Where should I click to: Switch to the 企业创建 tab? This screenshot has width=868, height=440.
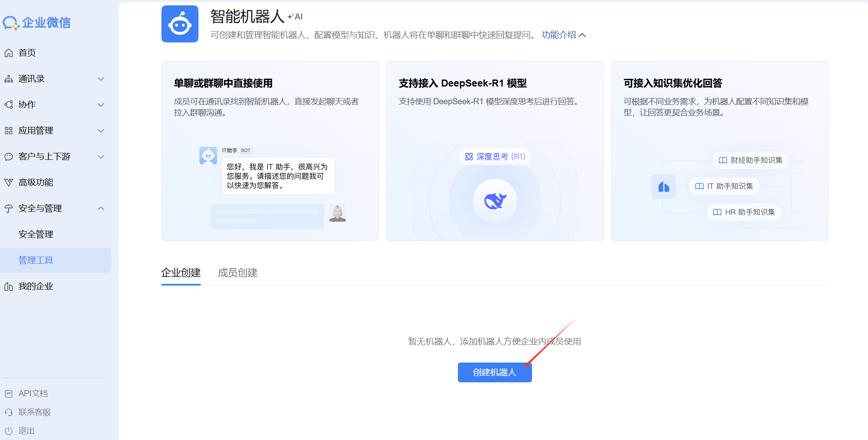[181, 273]
